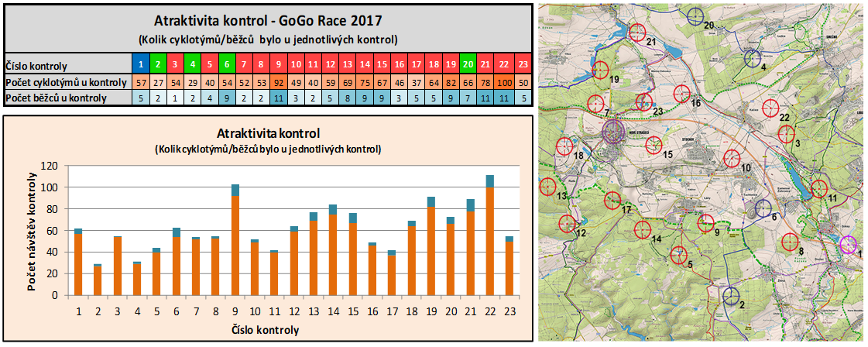Select red control marker 18 on the map
Viewport: 868px width, 347px height.
click(x=564, y=146)
